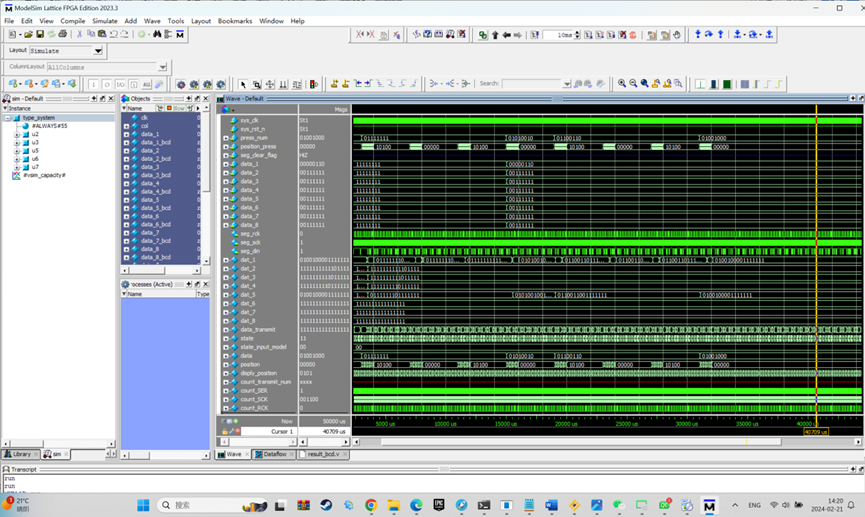Open the Bookmarks menu
The width and height of the screenshot is (865, 517).
(x=235, y=21)
